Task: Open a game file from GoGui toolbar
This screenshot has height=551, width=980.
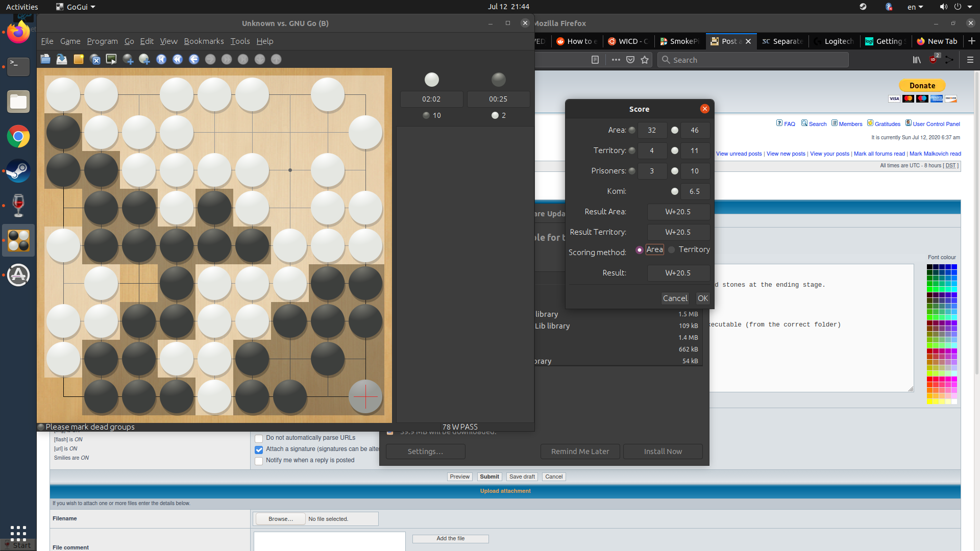Action: coord(45,59)
